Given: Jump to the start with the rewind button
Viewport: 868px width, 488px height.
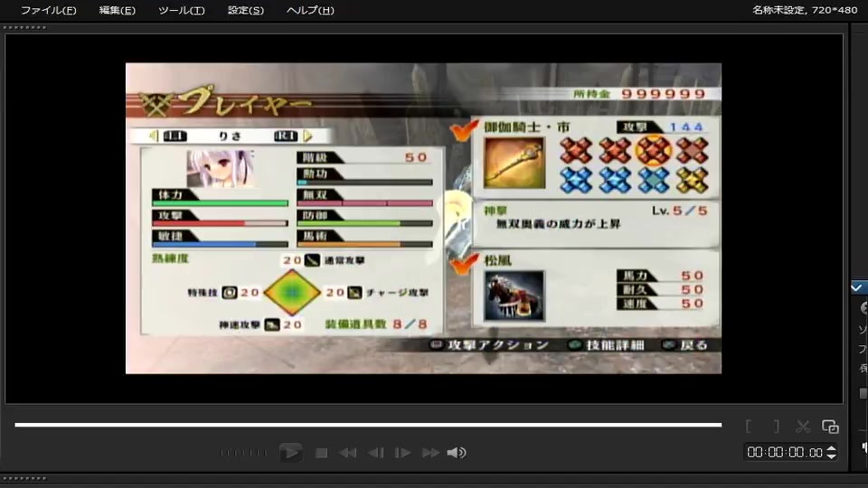Looking at the screenshot, I should (x=347, y=453).
